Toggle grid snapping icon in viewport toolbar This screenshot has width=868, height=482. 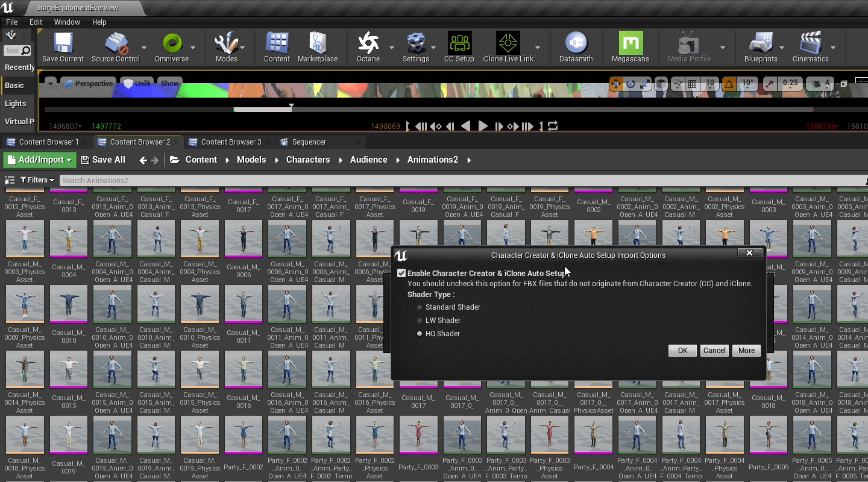point(693,84)
